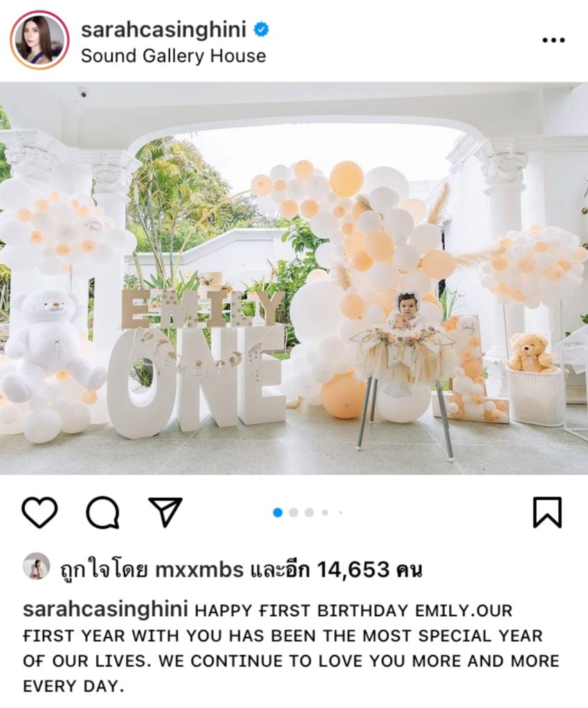Open sarahcasinghini's profile picture story ring

[x=39, y=40]
